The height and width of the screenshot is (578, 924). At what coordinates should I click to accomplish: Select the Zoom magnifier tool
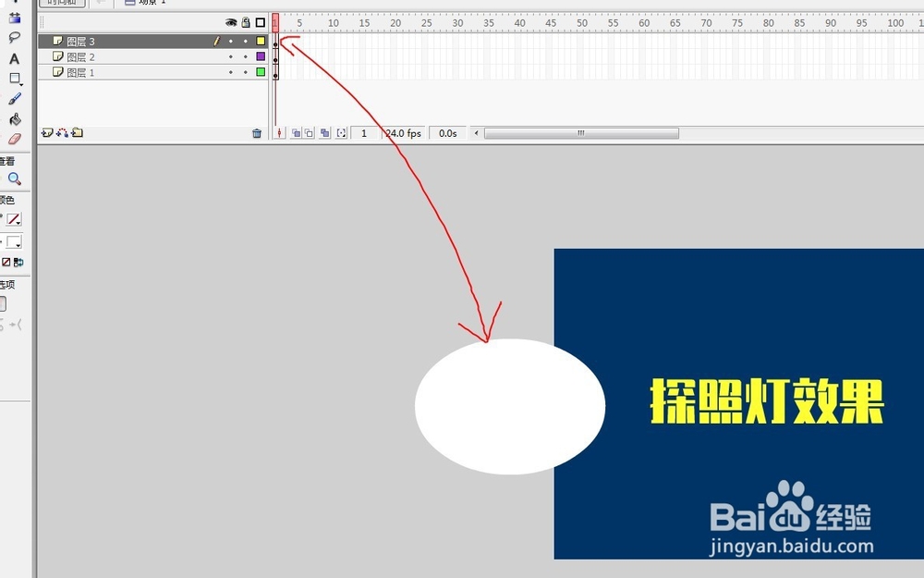point(15,178)
